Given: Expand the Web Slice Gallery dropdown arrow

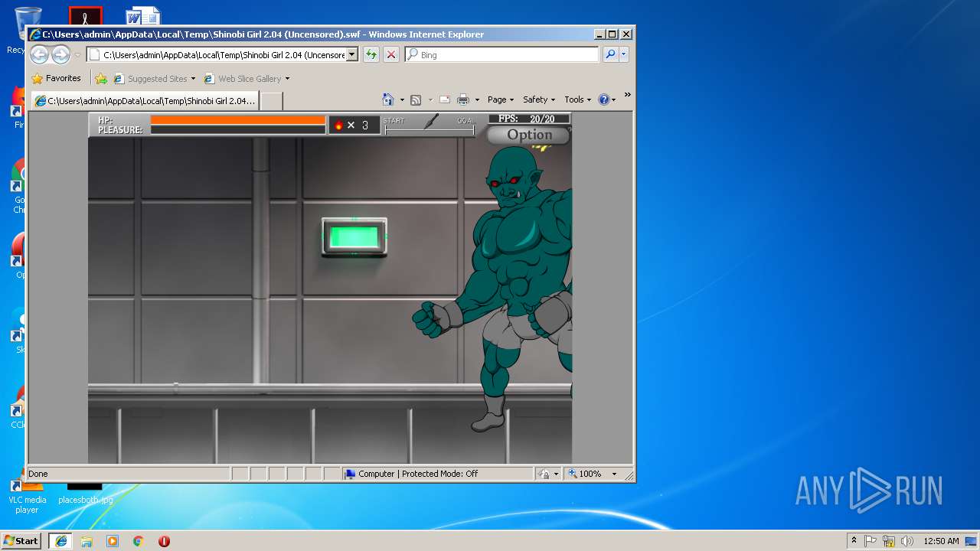Looking at the screenshot, I should click(x=287, y=78).
